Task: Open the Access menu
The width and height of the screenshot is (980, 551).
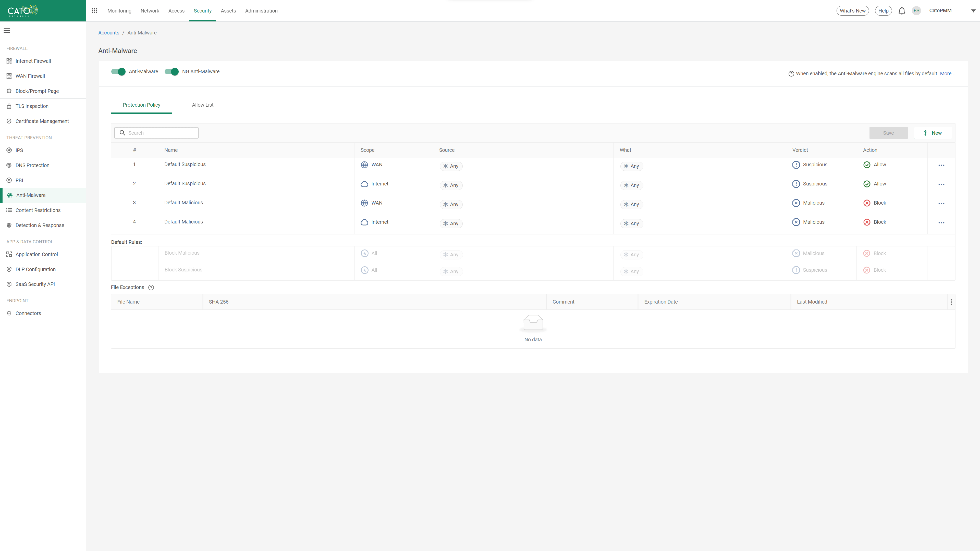Action: (177, 11)
